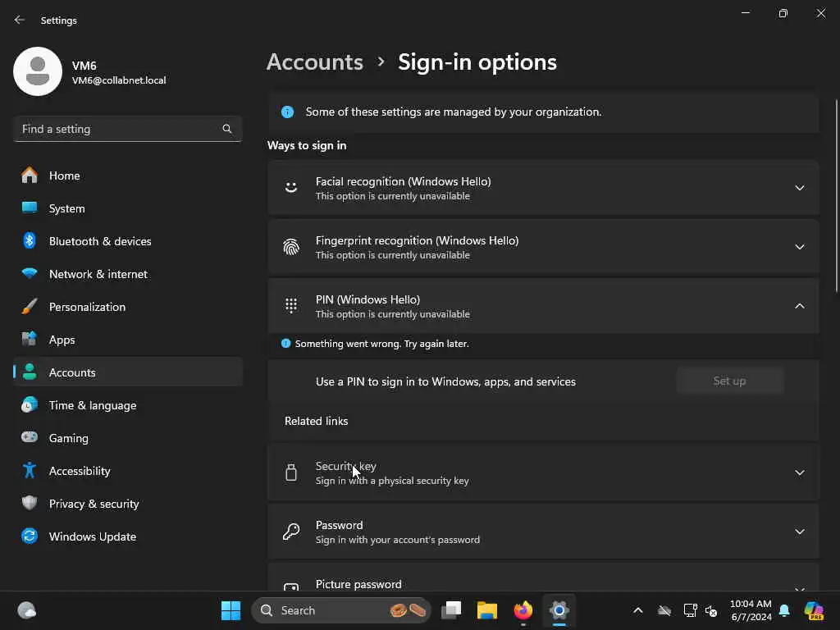Click the facial recognition smiley icon
Image resolution: width=840 pixels, height=630 pixels.
pyautogui.click(x=291, y=188)
